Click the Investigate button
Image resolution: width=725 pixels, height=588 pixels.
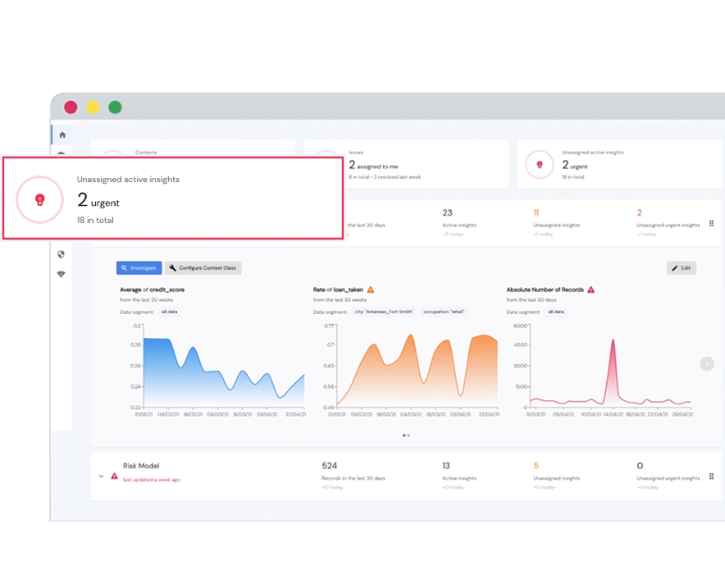(x=139, y=268)
